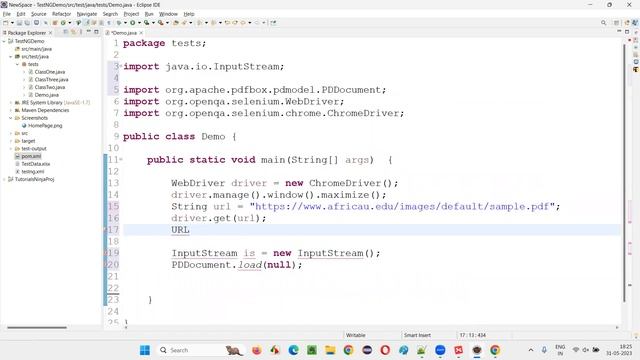The width and height of the screenshot is (640, 360).
Task: Click the Save toolbar icon
Action: click(x=19, y=23)
